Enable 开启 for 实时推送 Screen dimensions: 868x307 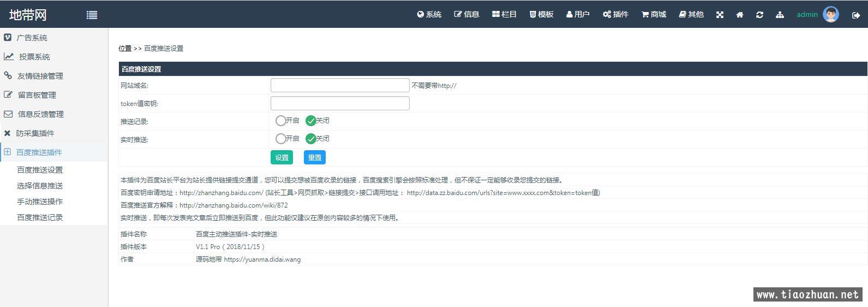pos(280,139)
